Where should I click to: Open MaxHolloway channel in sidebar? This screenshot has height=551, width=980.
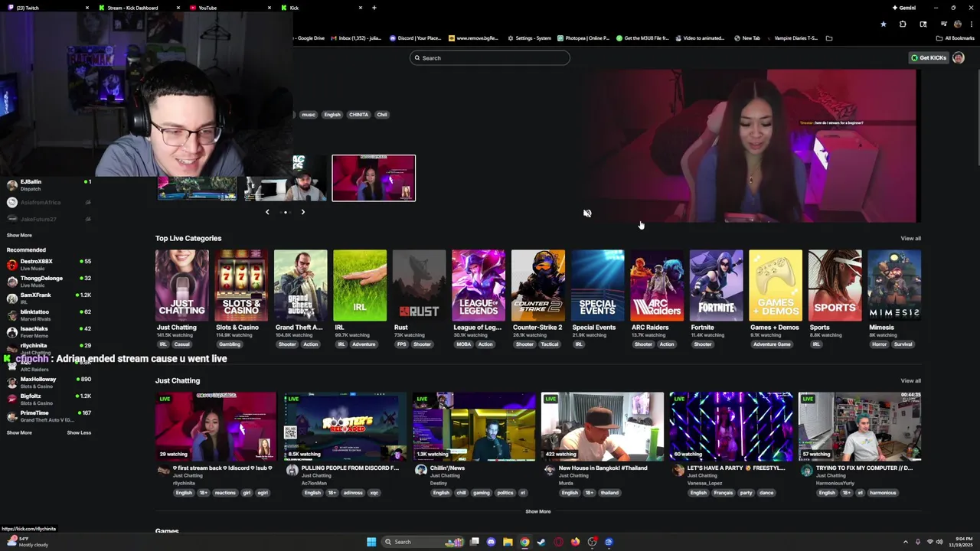click(x=49, y=382)
